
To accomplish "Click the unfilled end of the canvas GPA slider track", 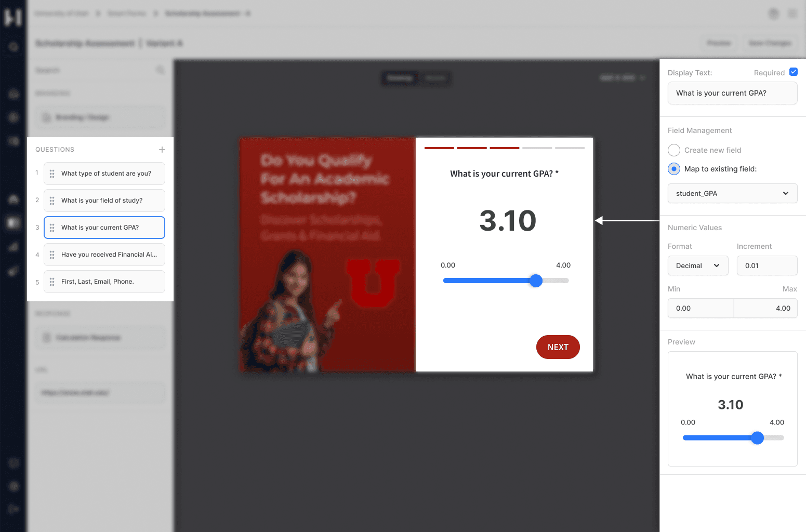I will [556, 281].
